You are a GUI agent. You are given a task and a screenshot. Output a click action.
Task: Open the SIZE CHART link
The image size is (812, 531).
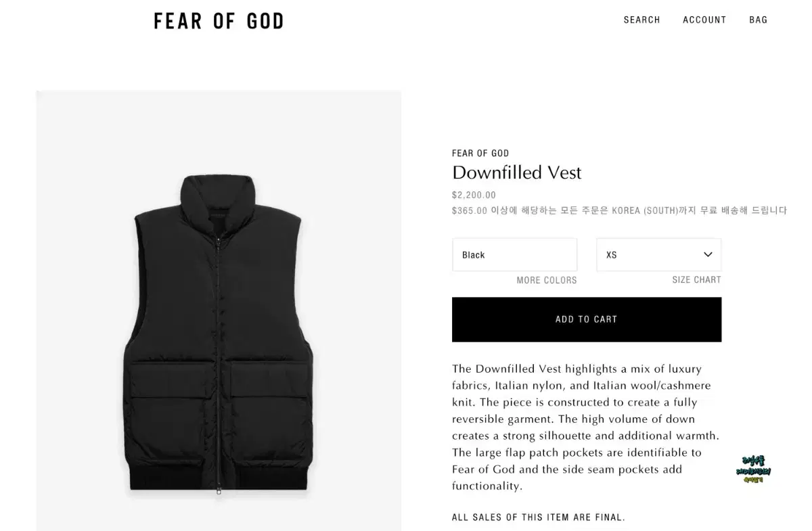click(696, 279)
